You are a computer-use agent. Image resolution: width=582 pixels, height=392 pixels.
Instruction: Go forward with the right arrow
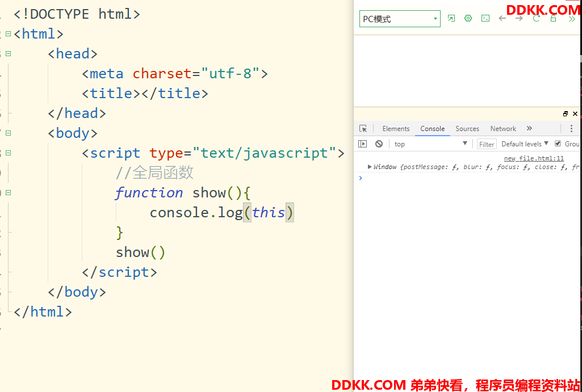click(x=520, y=18)
